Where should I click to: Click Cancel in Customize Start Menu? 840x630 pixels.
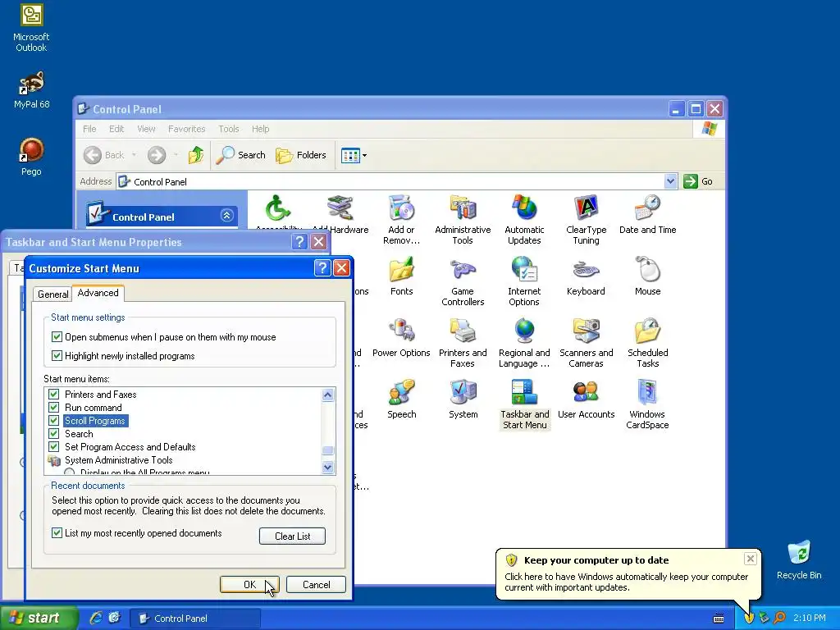316,584
